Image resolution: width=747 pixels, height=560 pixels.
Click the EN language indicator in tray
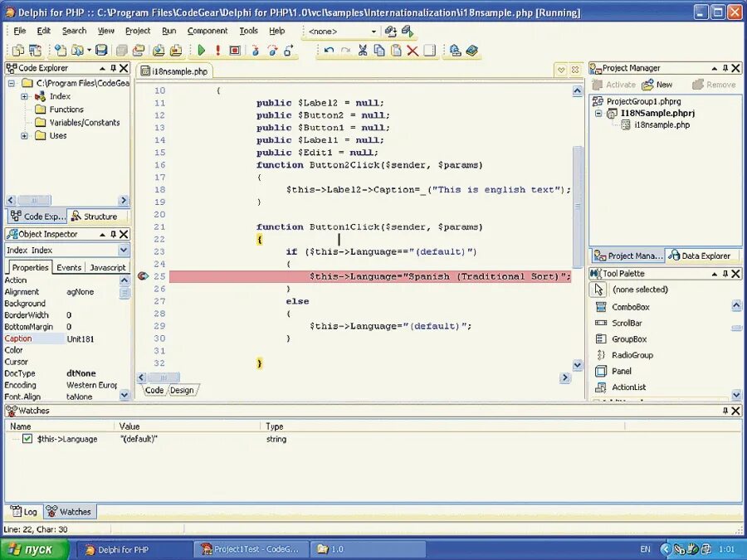(645, 549)
